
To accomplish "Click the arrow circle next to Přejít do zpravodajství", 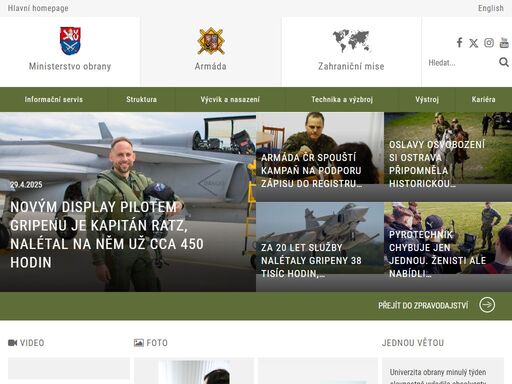I will coord(487,305).
